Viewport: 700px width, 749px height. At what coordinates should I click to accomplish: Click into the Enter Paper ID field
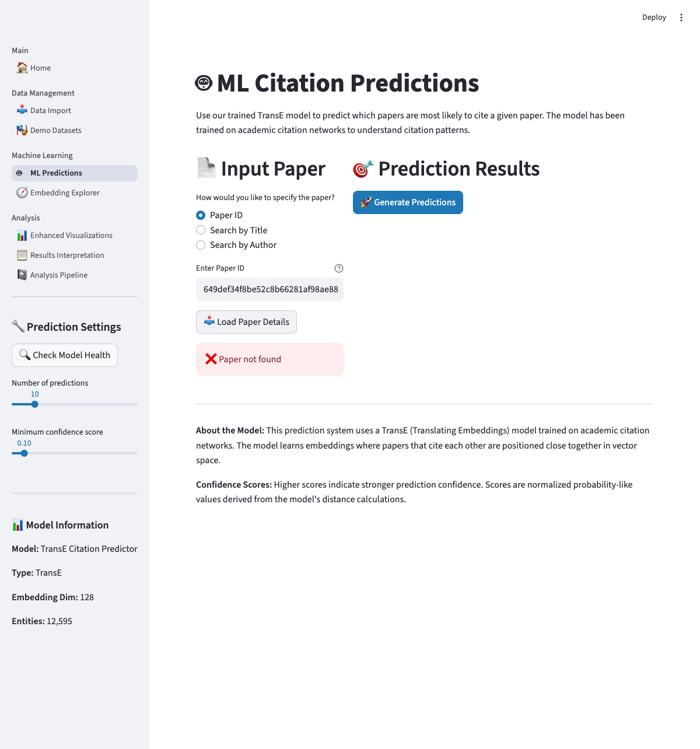(269, 289)
